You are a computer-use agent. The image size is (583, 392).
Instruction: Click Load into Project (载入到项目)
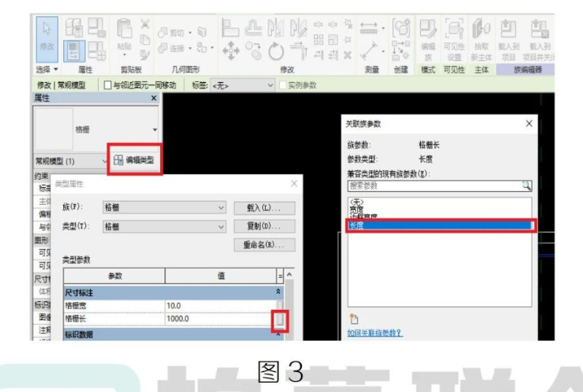tap(508, 40)
